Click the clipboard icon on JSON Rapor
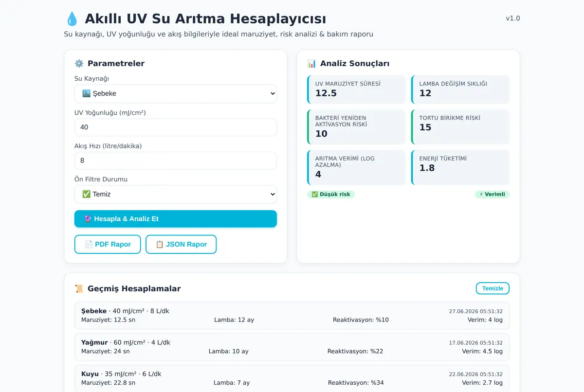Screen dimensions: 584x392 click(160, 244)
